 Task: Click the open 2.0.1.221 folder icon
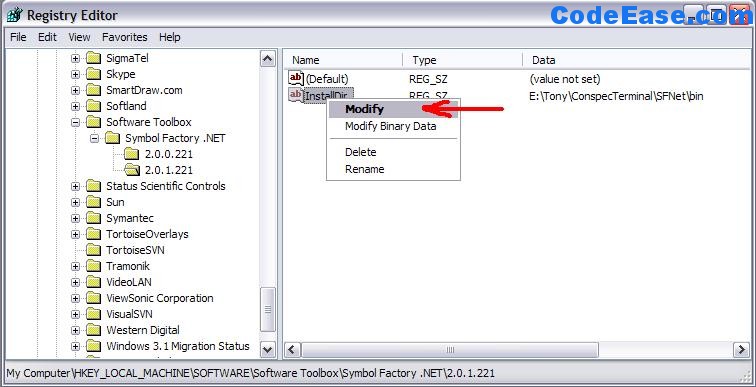pos(132,170)
